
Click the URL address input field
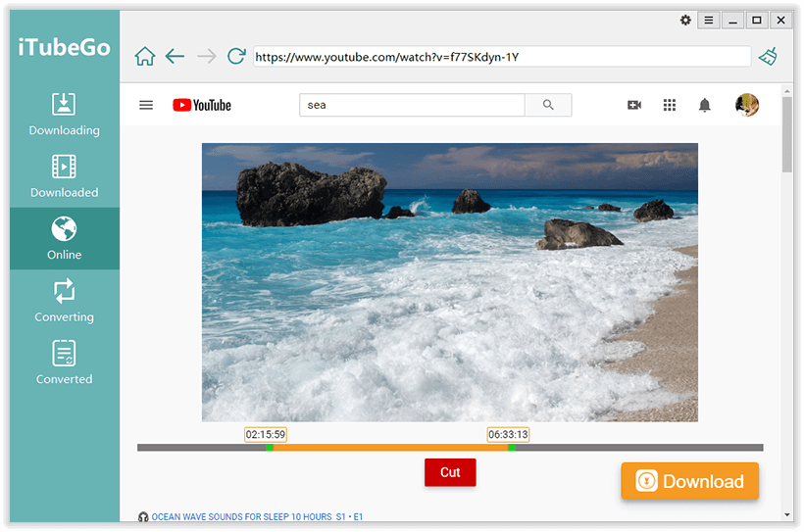coord(501,57)
